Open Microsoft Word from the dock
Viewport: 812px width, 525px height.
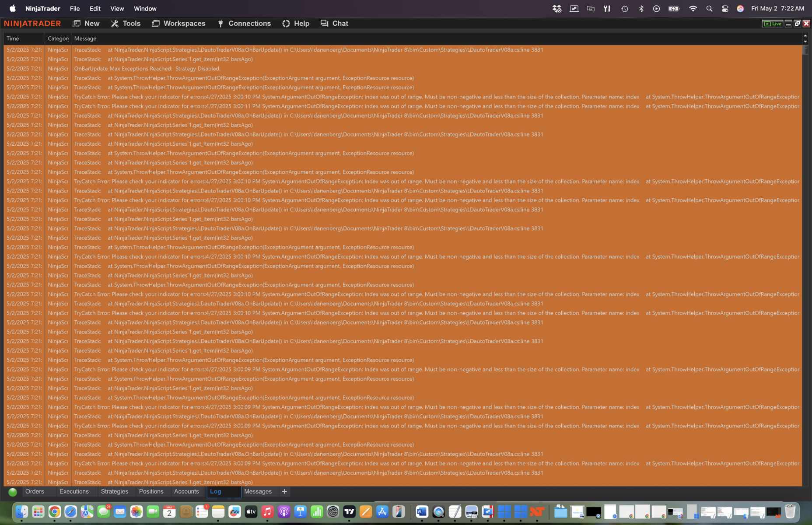pyautogui.click(x=422, y=511)
